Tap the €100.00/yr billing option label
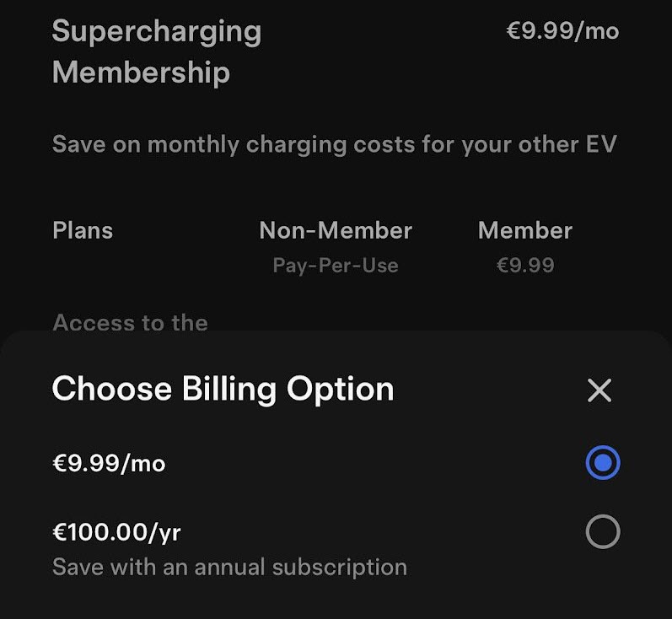This screenshot has height=619, width=672. (116, 533)
